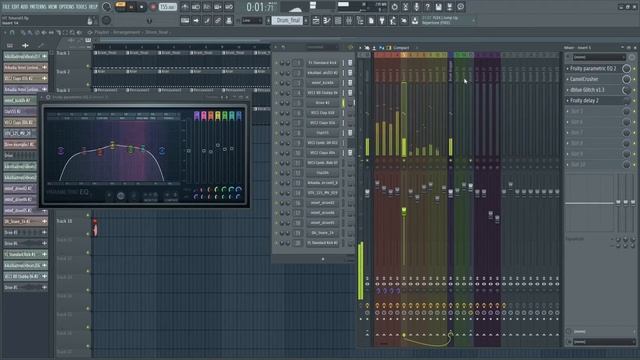Click the render export icon
Image resolution: width=640 pixels, height=360 pixels.
[x=449, y=7]
